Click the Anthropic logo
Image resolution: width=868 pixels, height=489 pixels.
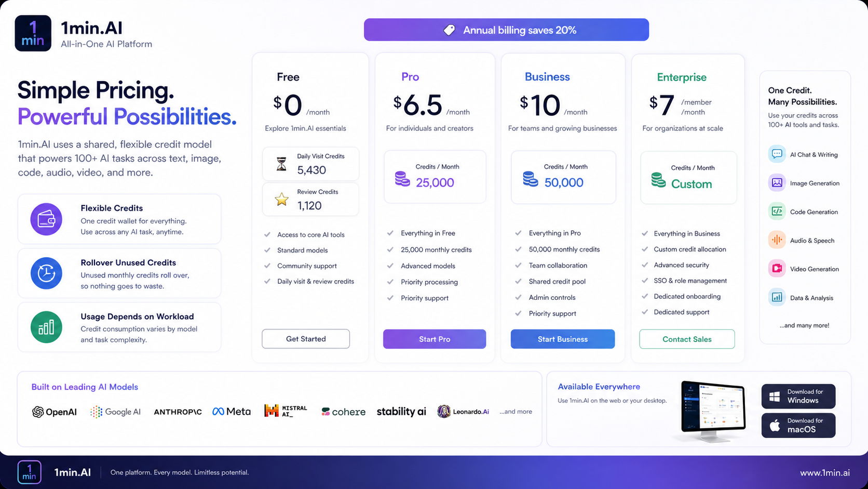pyautogui.click(x=178, y=412)
